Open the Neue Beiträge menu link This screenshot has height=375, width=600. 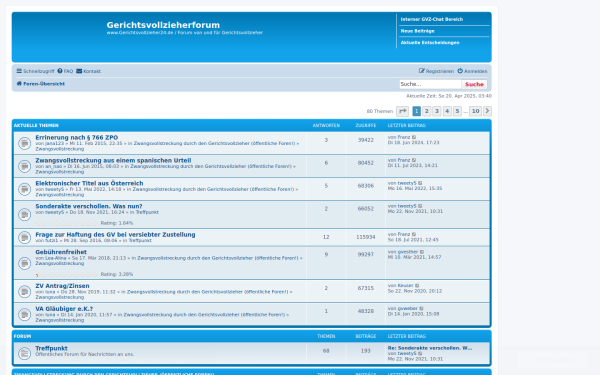417,31
